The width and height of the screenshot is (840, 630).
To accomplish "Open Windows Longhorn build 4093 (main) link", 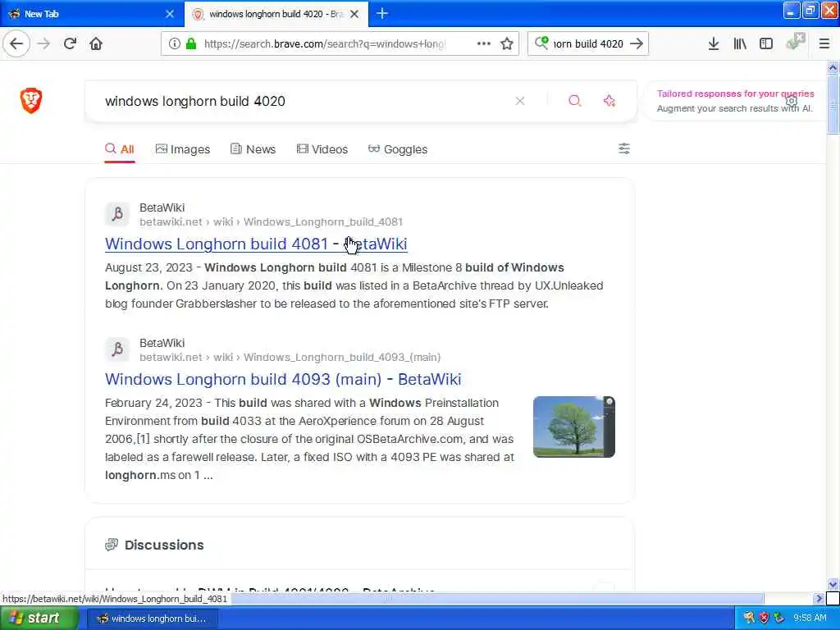I will [283, 379].
